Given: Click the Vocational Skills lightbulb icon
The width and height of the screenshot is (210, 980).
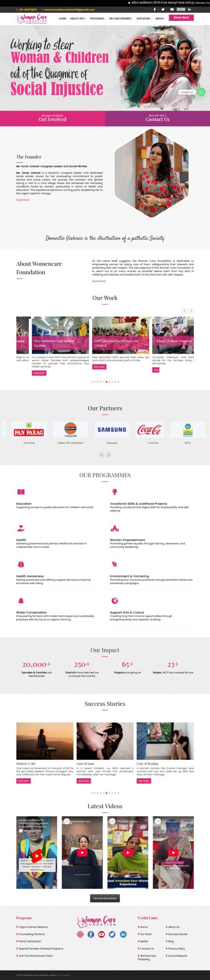Looking at the screenshot, I should [x=115, y=492].
